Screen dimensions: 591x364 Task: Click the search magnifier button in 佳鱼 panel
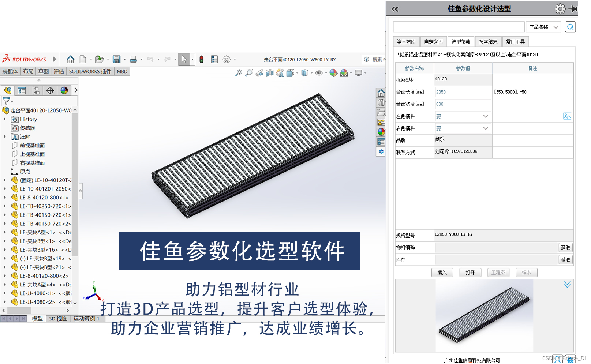click(x=570, y=27)
